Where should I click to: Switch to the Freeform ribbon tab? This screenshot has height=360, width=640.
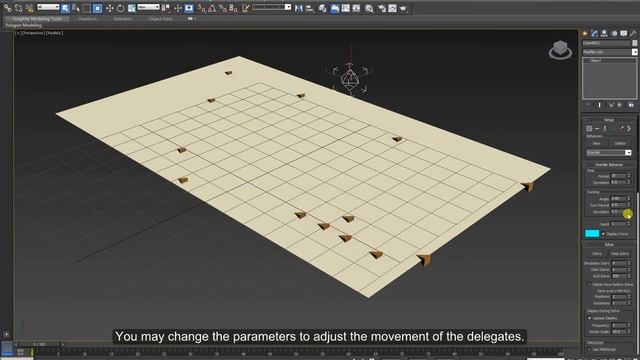[88, 19]
